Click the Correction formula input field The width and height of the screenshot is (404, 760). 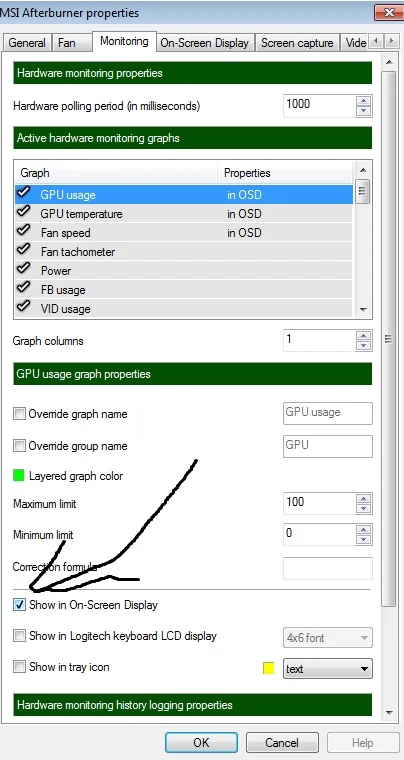pyautogui.click(x=327, y=569)
